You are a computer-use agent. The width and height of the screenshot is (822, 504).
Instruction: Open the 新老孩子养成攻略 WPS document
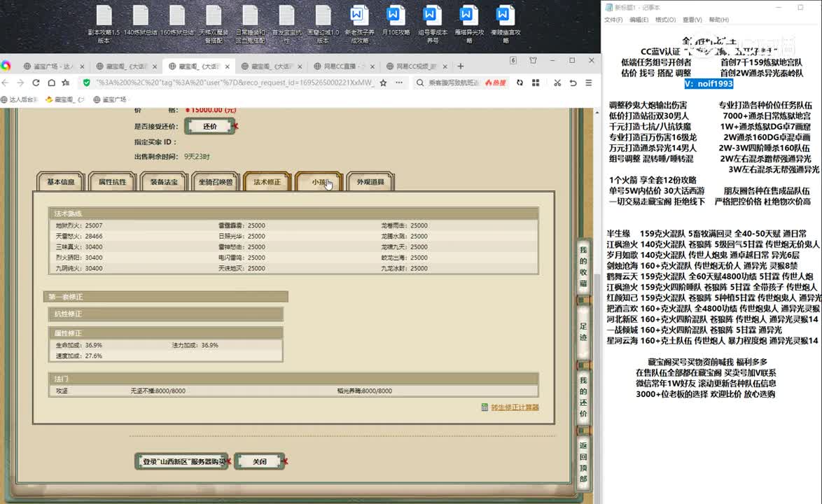point(360,24)
